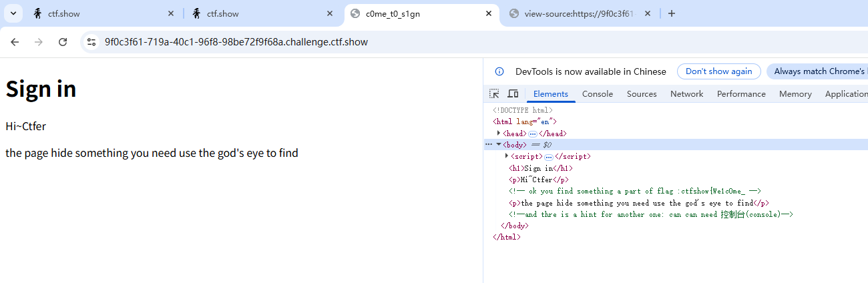
Task: Switch to the Elements panel
Action: 551,94
